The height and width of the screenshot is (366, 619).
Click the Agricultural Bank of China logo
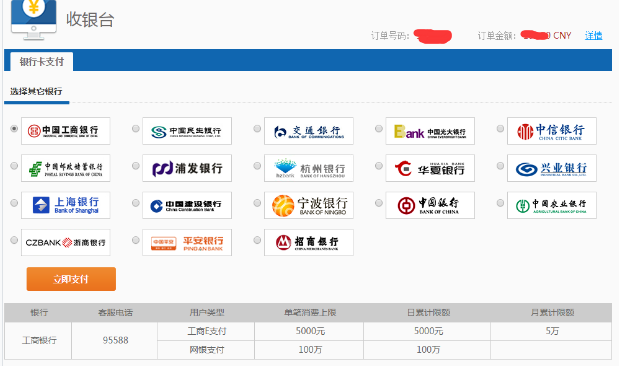(x=551, y=205)
